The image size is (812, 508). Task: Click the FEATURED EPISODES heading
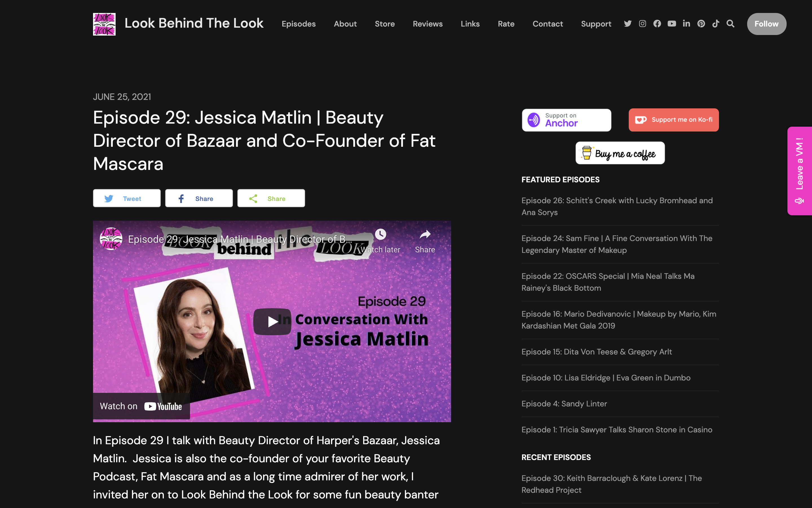(560, 180)
